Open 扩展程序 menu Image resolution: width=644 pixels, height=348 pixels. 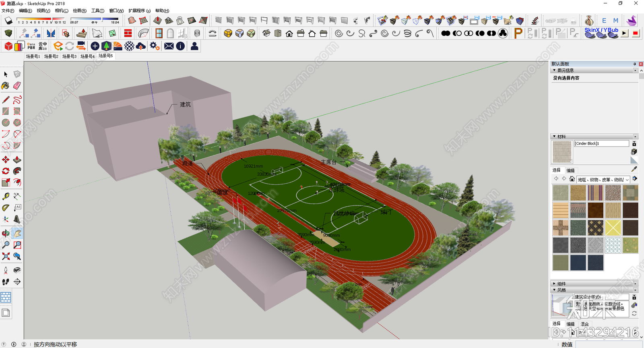coord(139,11)
